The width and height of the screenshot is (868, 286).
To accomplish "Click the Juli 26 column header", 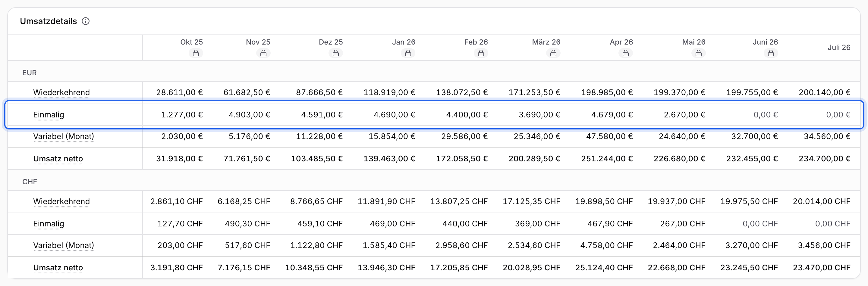I will coord(839,48).
